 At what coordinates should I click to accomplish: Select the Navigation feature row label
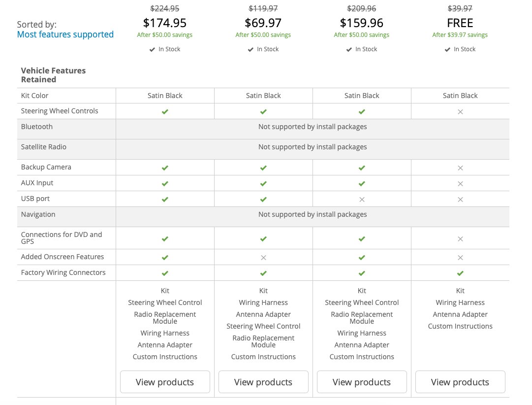(38, 214)
